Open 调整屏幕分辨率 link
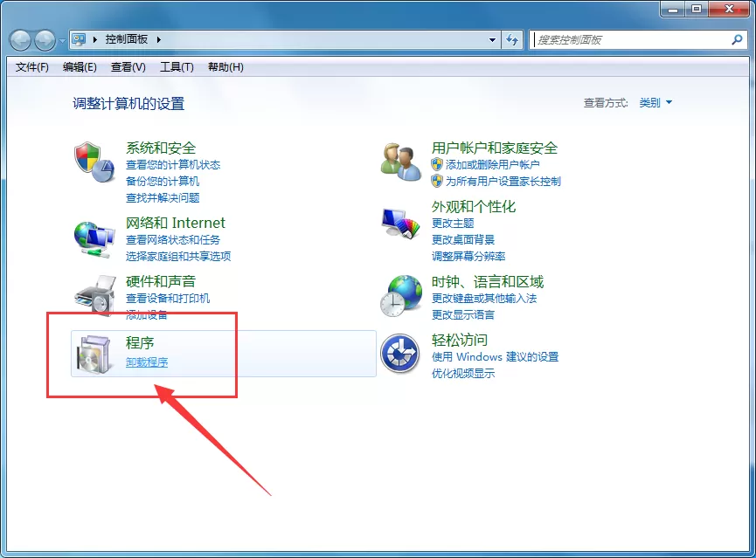The height and width of the screenshot is (558, 756). [x=468, y=256]
